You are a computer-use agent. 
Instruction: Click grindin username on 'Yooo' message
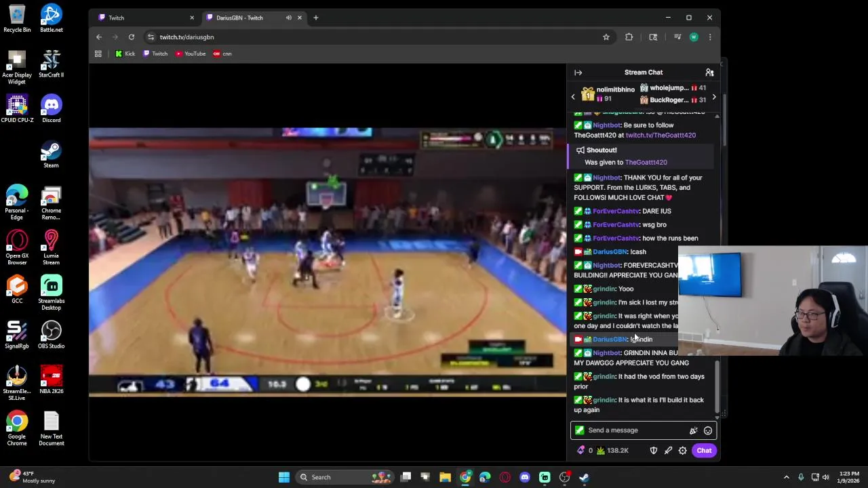coord(604,289)
